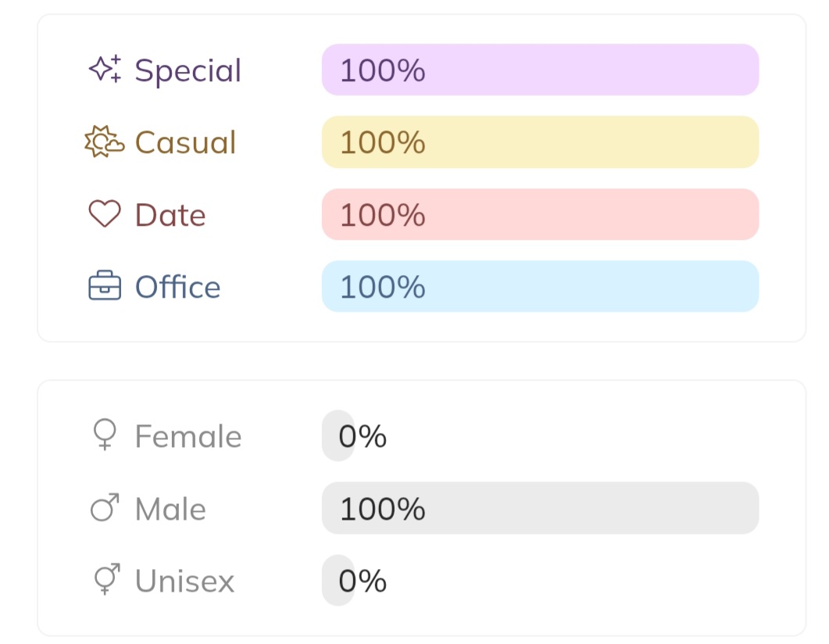Image resolution: width=829 pixels, height=644 pixels.
Task: Click the Female gender symbol icon
Action: point(105,436)
